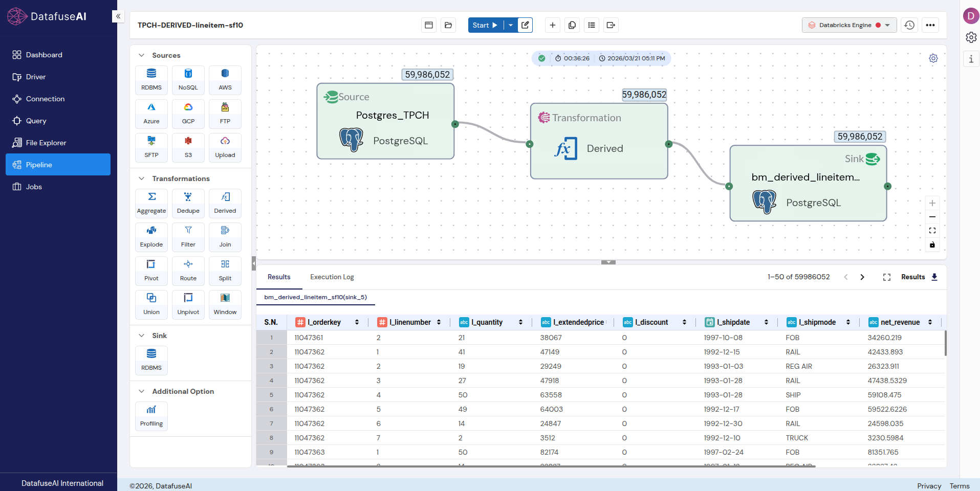
Task: Select the Dedupe transformation
Action: point(188,204)
